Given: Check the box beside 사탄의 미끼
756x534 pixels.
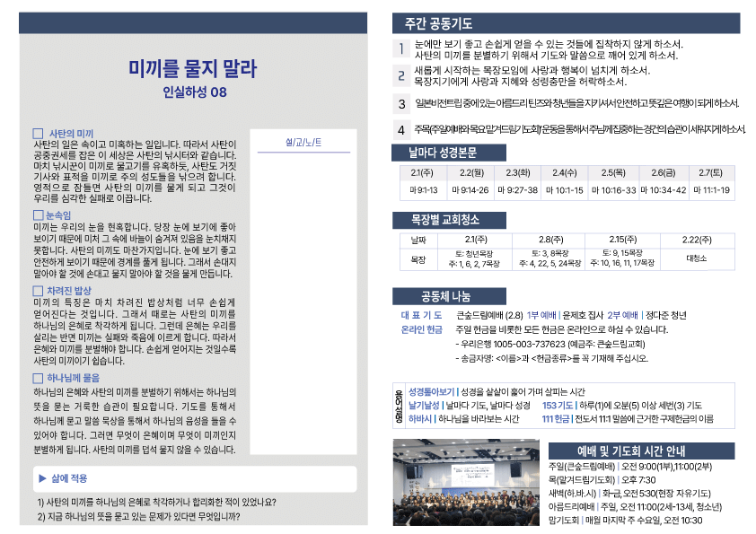Looking at the screenshot, I should (x=38, y=133).
